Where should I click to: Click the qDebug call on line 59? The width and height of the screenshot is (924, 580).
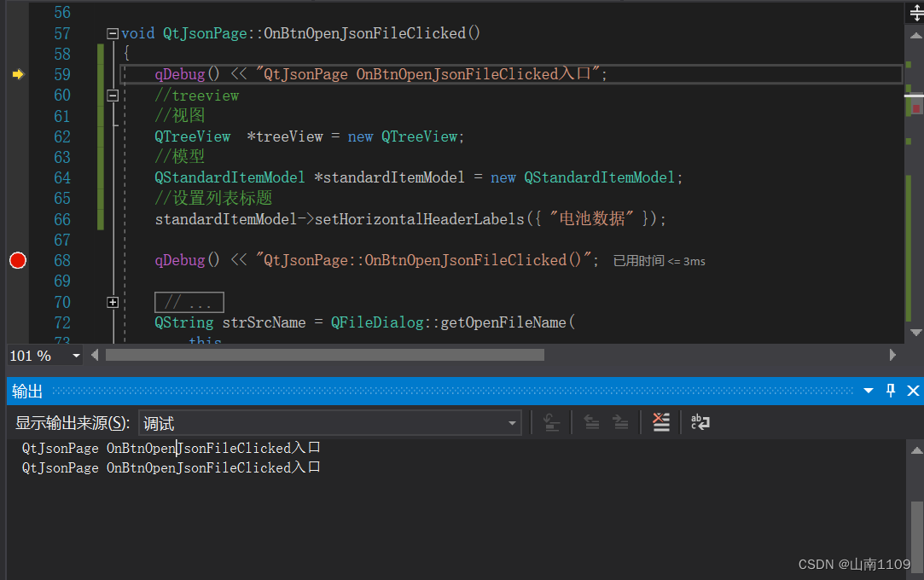(x=180, y=75)
